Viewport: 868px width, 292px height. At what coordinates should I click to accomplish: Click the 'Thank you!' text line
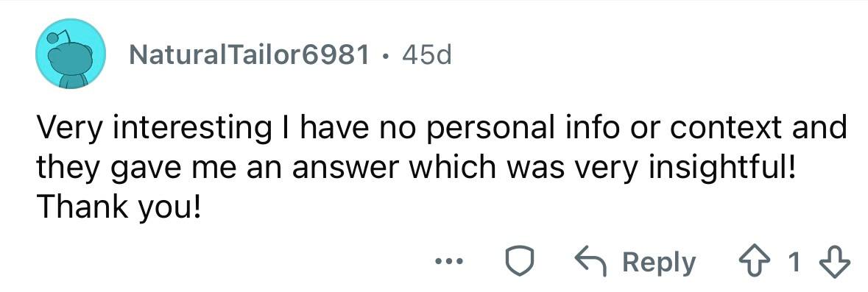click(x=120, y=206)
